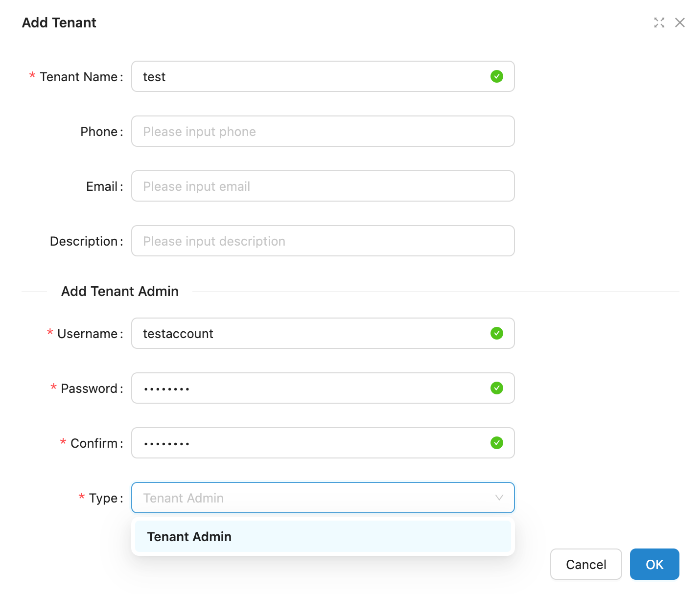Expand the Type dropdown arrow
The image size is (700, 594).
point(499,498)
